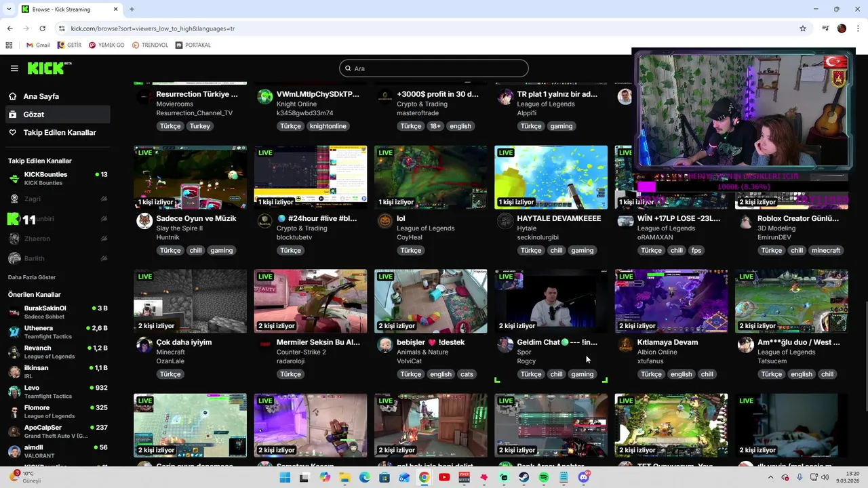Open YouTube taskbar app
This screenshot has height=488, width=868.
click(x=444, y=477)
